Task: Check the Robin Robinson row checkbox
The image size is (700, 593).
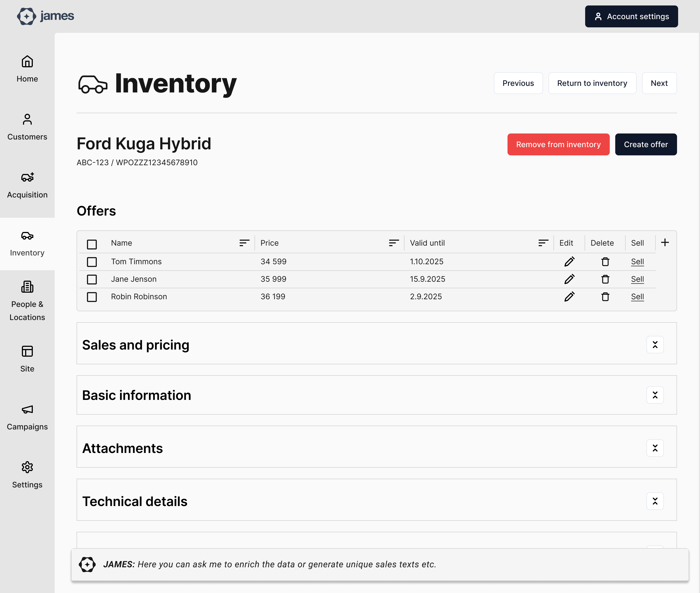Action: (92, 297)
